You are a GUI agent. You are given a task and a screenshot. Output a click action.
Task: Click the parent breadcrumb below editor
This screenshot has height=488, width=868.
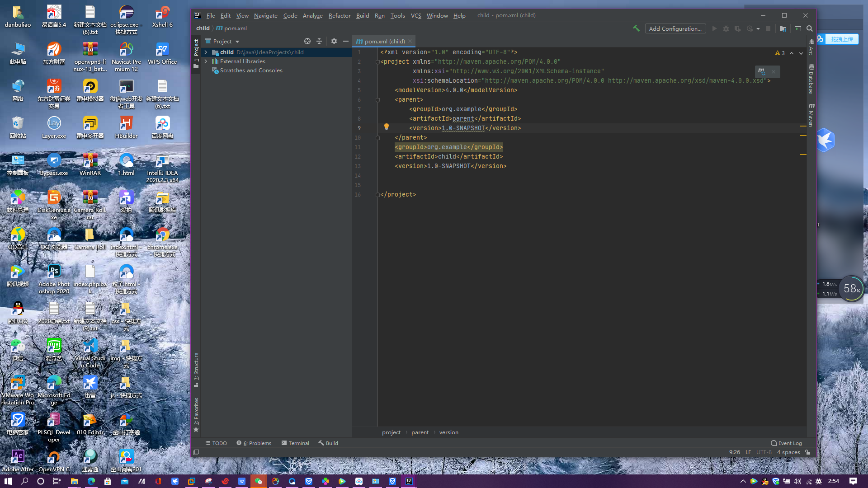tap(420, 432)
